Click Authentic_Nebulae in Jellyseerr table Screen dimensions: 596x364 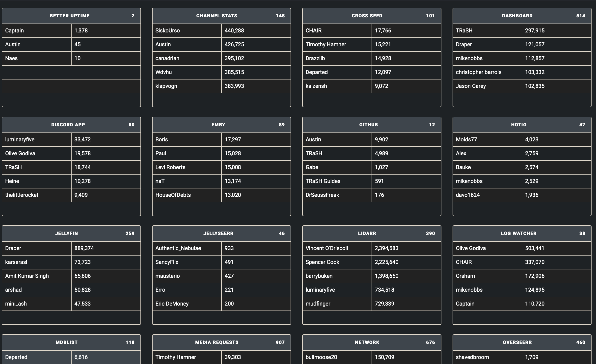[178, 248]
